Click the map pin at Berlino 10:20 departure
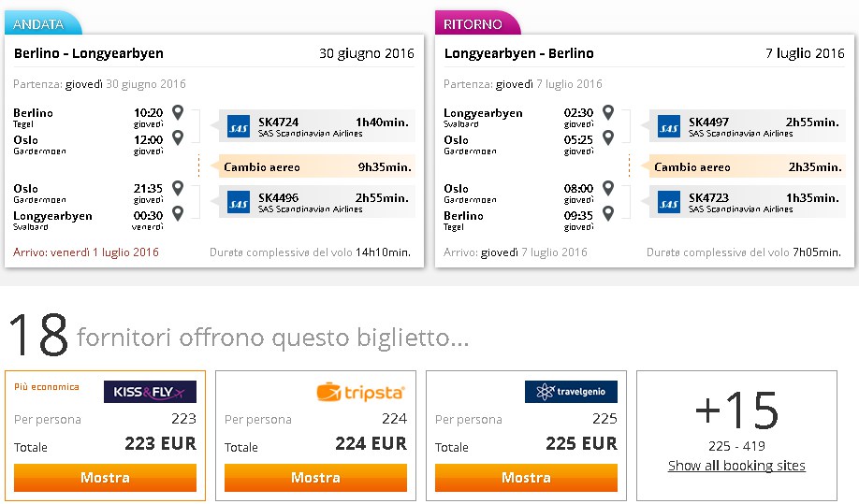The image size is (859, 504). (x=178, y=112)
